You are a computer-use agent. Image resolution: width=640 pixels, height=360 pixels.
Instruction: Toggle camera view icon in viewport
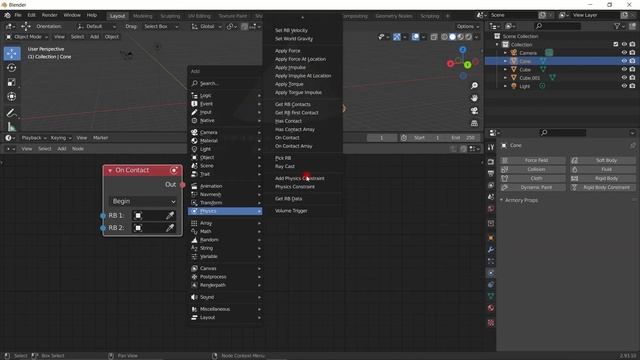(474, 111)
